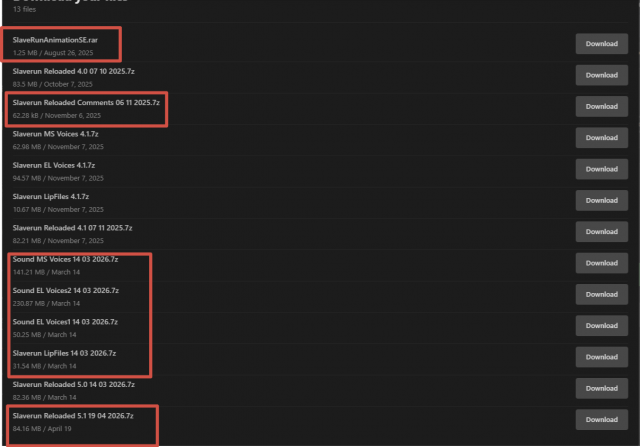Click the '230.87 MB / March 14' details

pyautogui.click(x=47, y=303)
